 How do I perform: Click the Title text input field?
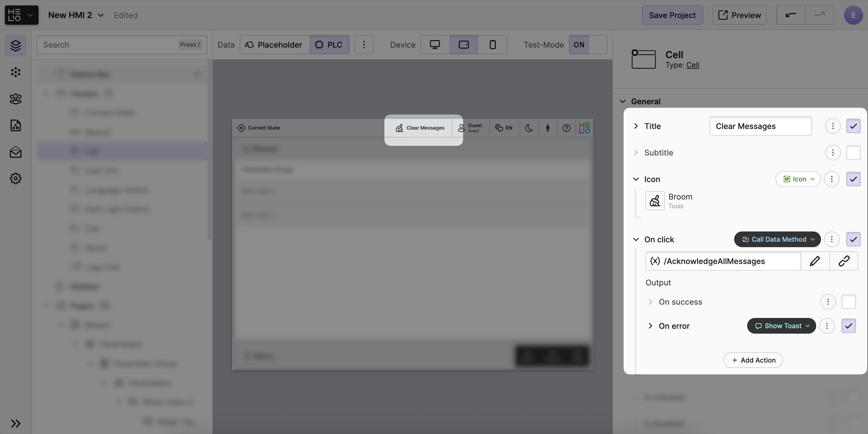coord(760,126)
